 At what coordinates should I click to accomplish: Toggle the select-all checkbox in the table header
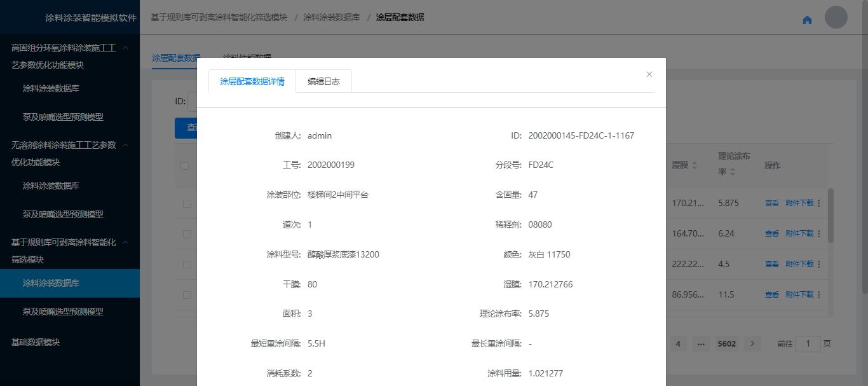pyautogui.click(x=185, y=166)
